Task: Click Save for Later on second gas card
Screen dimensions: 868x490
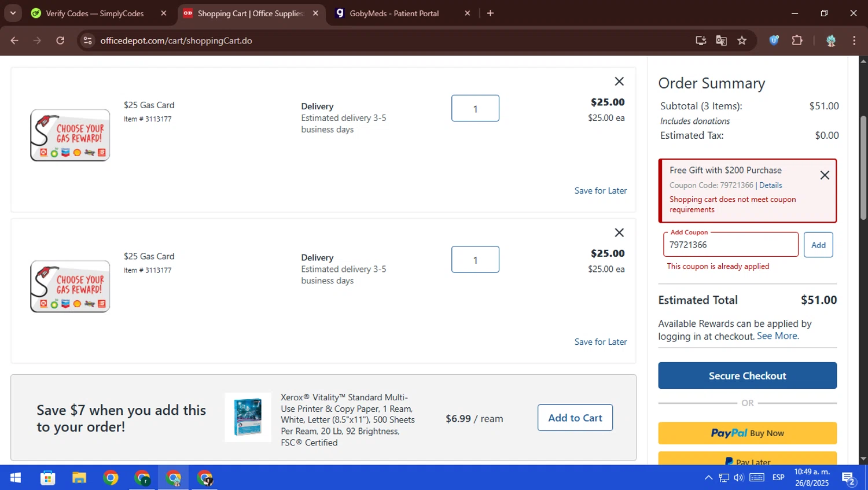Action: (x=601, y=342)
